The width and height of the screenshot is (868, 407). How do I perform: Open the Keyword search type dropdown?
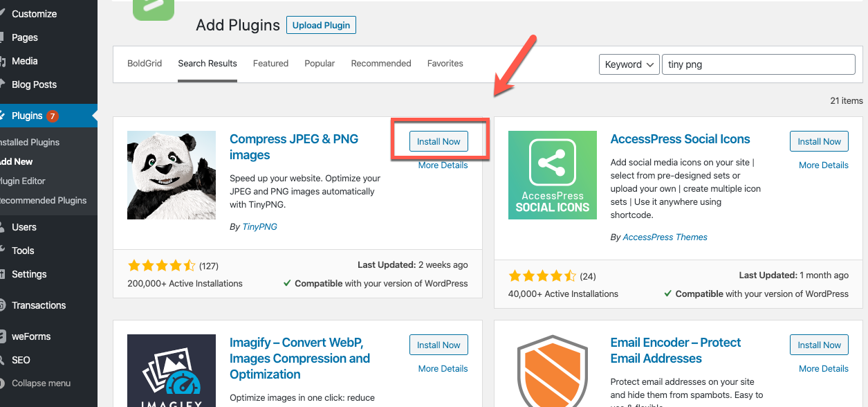[x=629, y=64]
